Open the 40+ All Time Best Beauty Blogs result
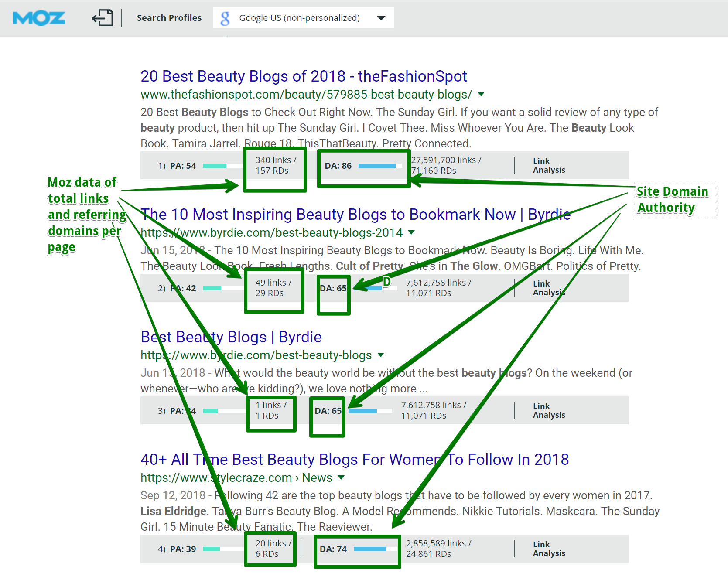 point(355,460)
